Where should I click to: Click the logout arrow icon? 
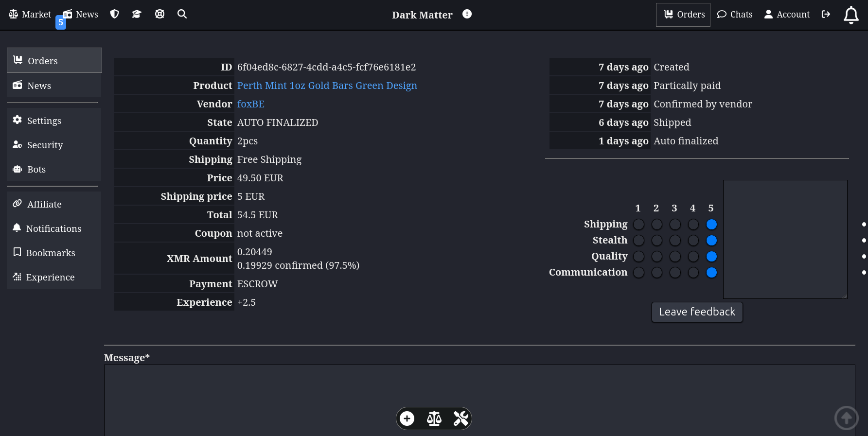826,14
